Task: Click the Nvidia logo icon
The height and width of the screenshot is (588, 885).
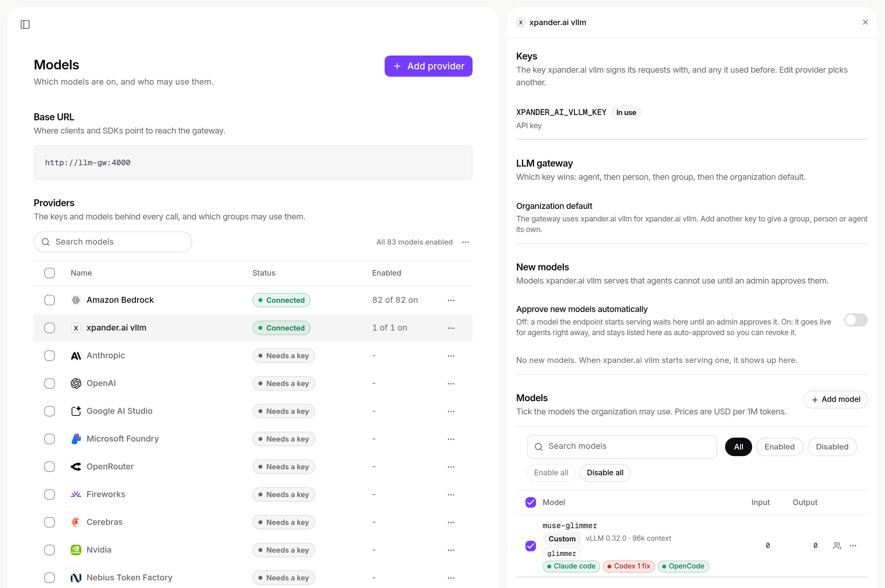Action: 76,550
